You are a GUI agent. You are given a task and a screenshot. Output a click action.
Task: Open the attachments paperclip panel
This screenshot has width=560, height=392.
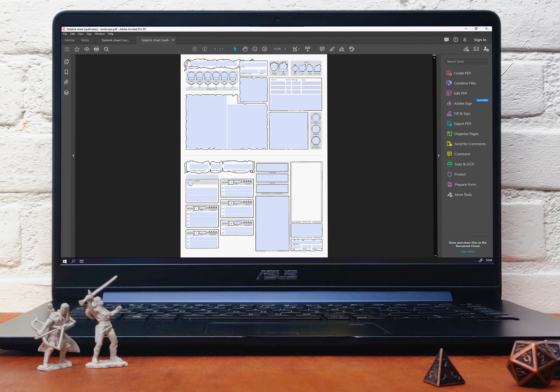click(66, 82)
